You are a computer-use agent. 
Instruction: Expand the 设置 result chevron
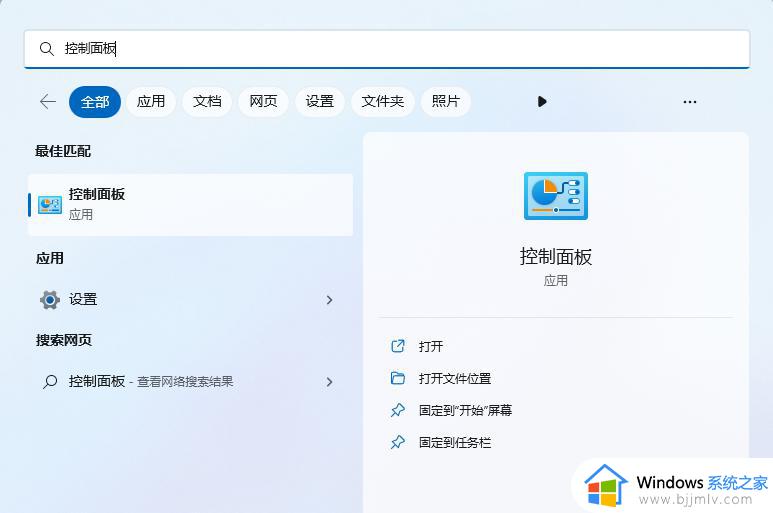coord(329,300)
